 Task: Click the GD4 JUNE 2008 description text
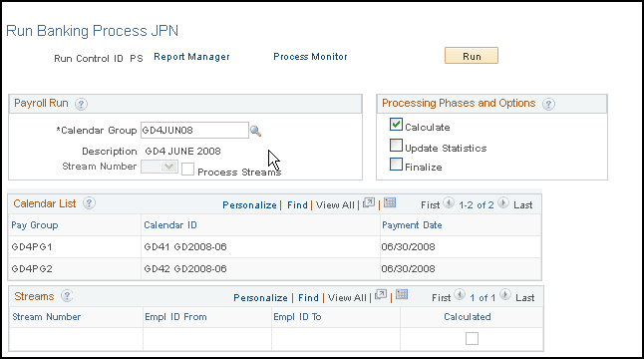click(182, 152)
